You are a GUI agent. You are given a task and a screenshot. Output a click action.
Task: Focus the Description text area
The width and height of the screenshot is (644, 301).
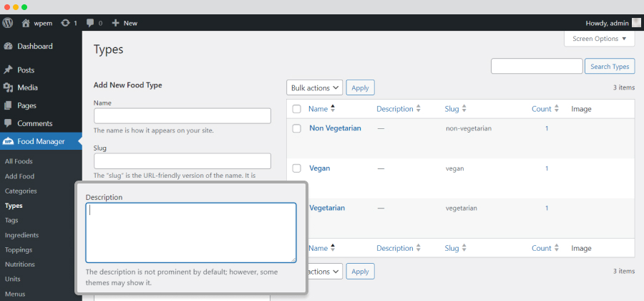[191, 233]
